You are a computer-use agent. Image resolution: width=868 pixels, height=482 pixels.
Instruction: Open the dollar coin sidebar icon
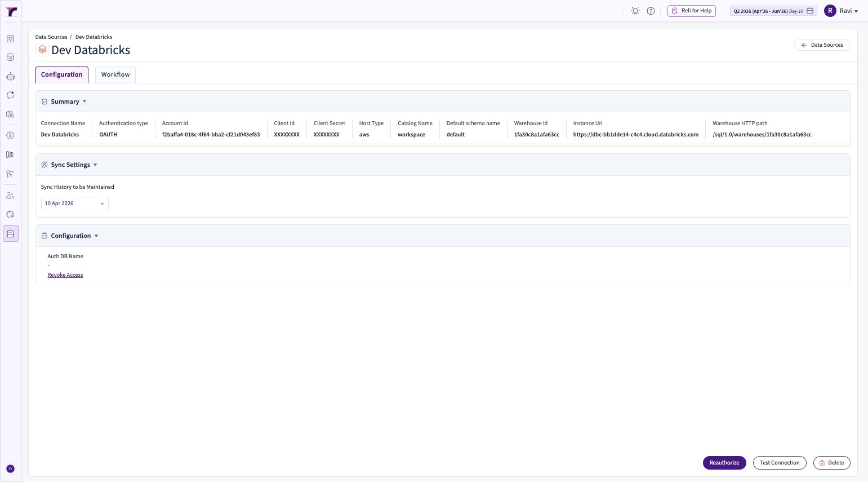(10, 136)
